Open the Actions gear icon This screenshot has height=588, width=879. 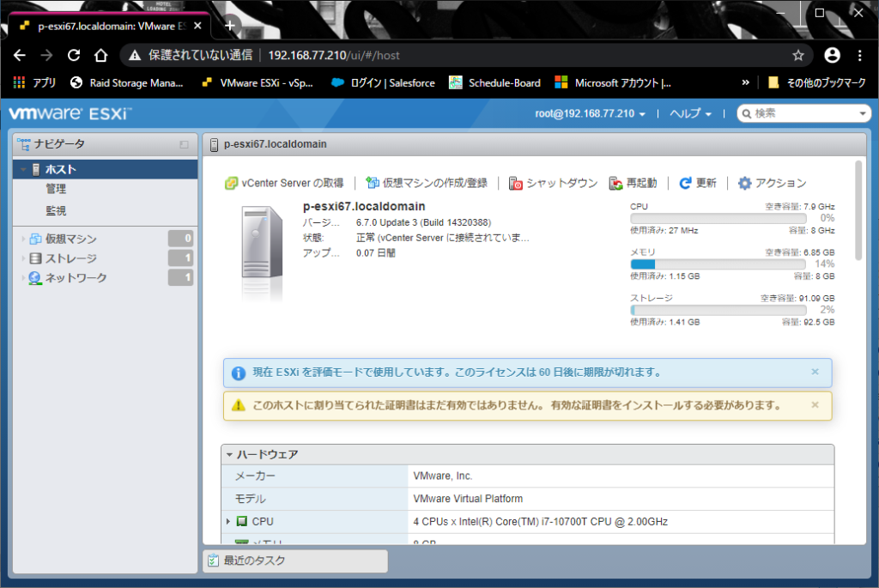click(x=744, y=184)
